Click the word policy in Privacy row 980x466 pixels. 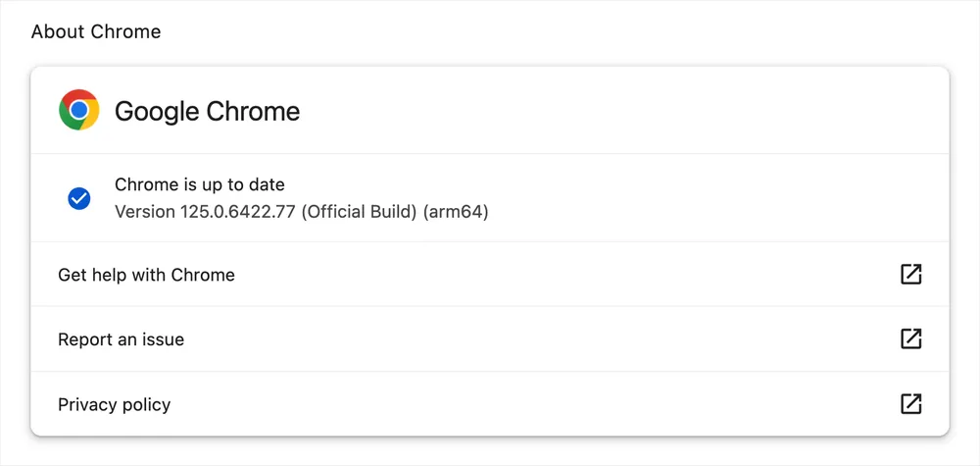click(147, 405)
